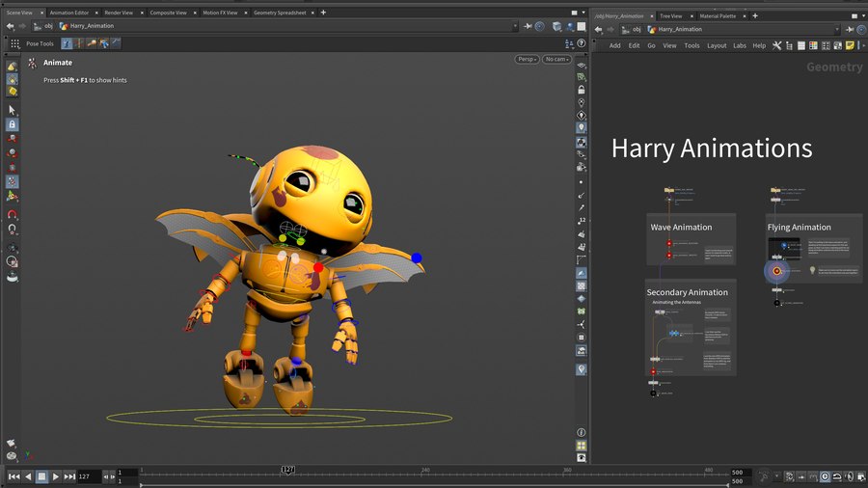Switch to the Animation Editor tab
Image resolution: width=868 pixels, height=488 pixels.
[x=68, y=13]
